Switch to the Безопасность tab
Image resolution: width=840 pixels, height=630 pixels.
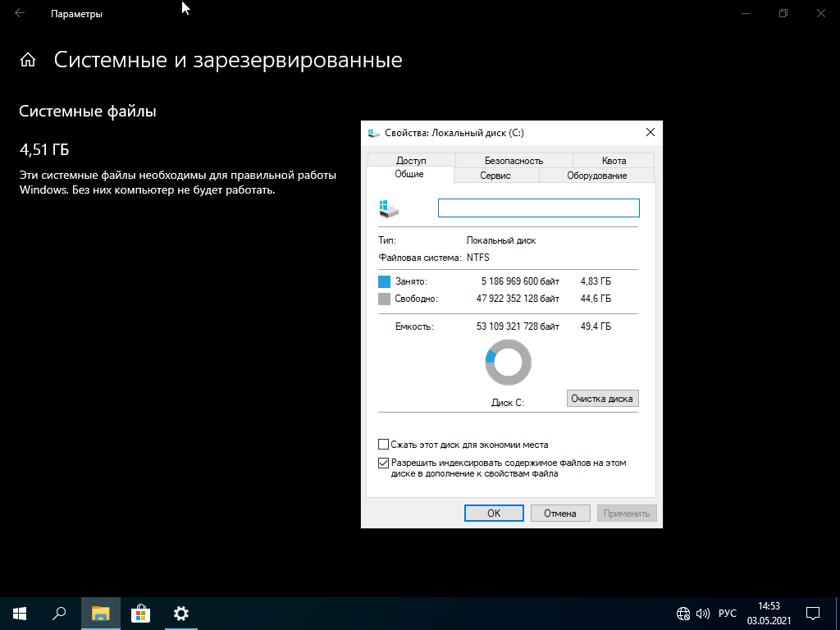click(514, 160)
